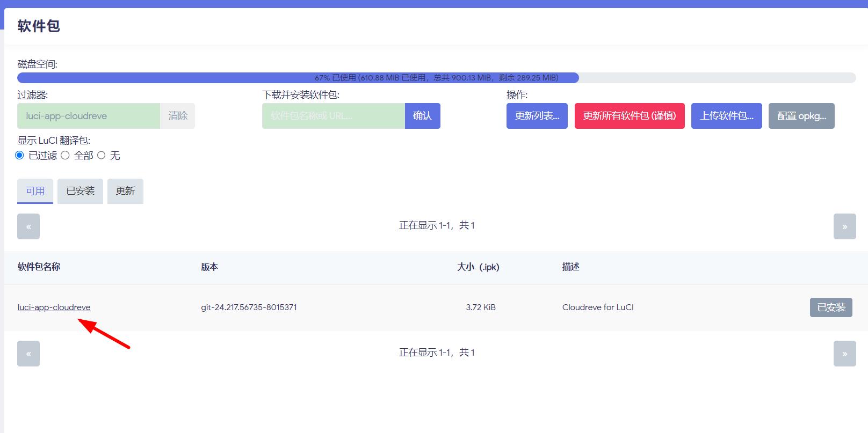Click the 描述 column header
This screenshot has height=433, width=868.
[x=571, y=267]
